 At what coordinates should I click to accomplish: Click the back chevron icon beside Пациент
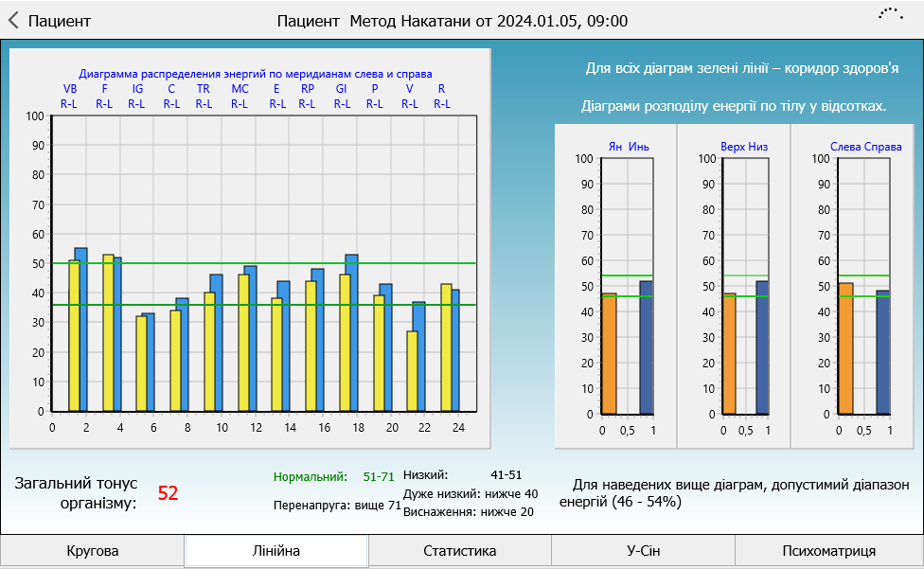point(14,21)
